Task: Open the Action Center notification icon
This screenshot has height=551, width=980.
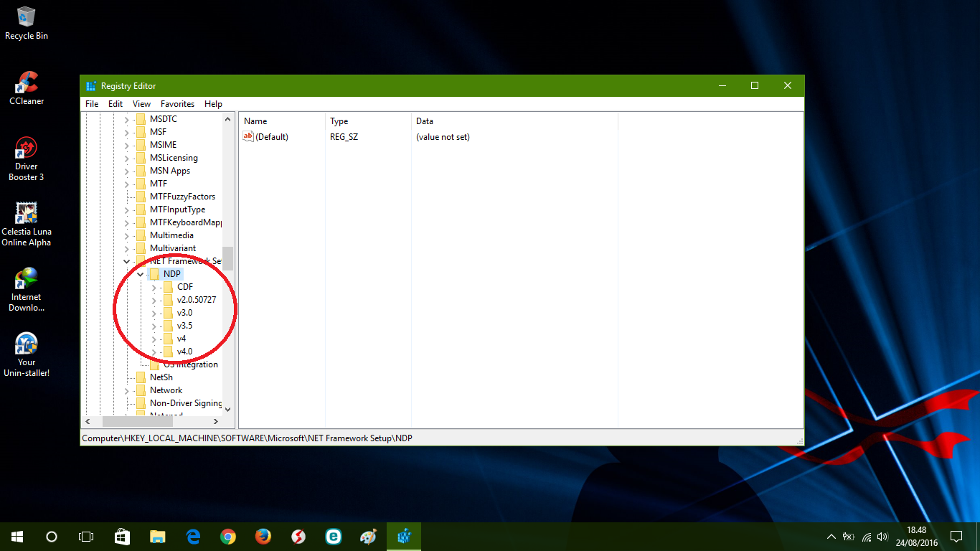Action: pos(956,536)
